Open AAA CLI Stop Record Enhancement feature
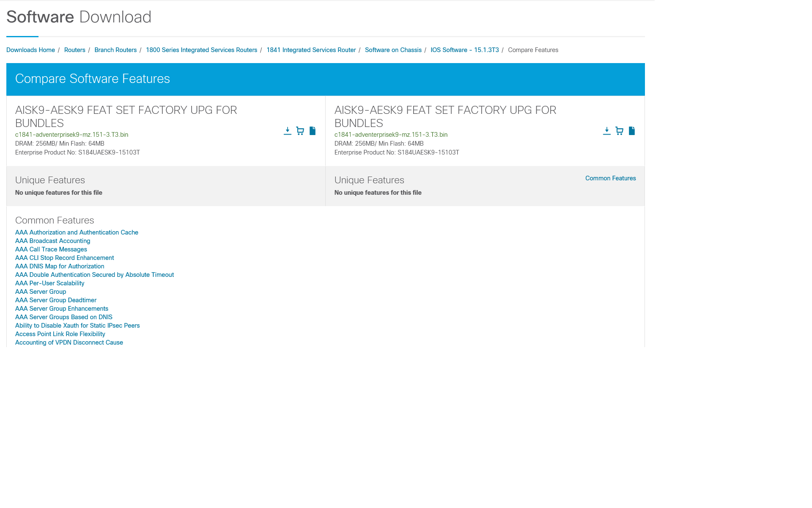Image resolution: width=812 pixels, height=508 pixels. [x=64, y=258]
